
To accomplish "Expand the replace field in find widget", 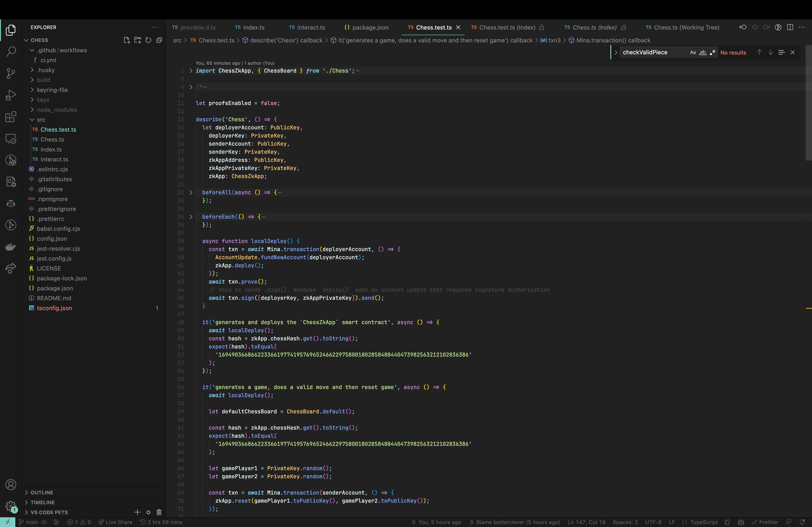I will (x=616, y=52).
